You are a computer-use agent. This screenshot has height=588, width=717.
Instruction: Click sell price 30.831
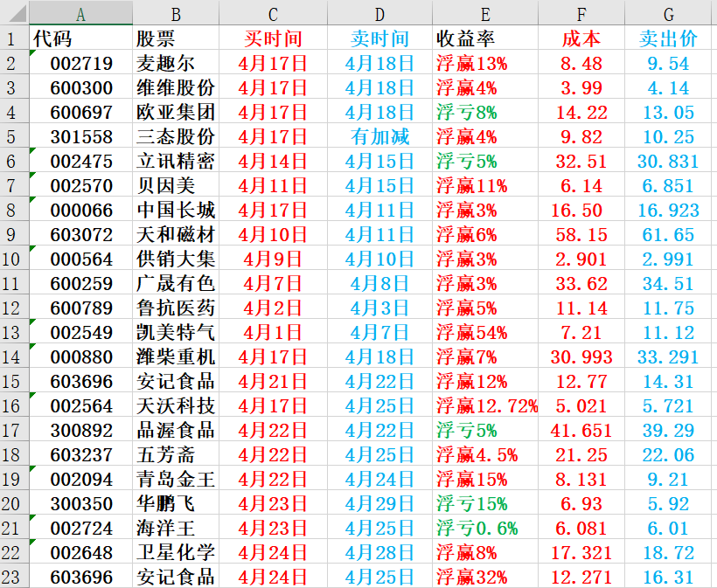[x=669, y=160]
